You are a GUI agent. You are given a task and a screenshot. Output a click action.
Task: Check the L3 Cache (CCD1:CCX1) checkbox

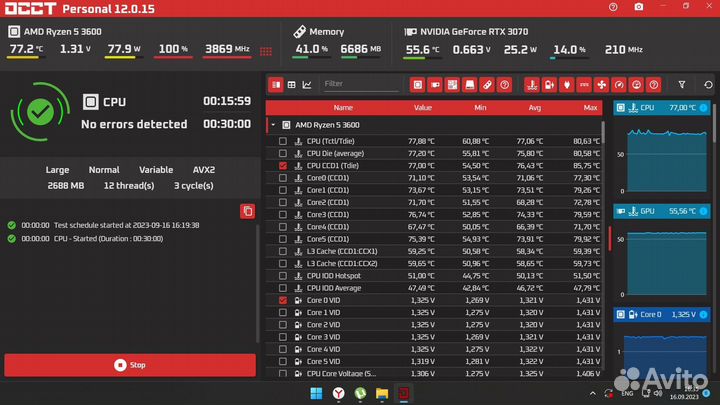[283, 252]
